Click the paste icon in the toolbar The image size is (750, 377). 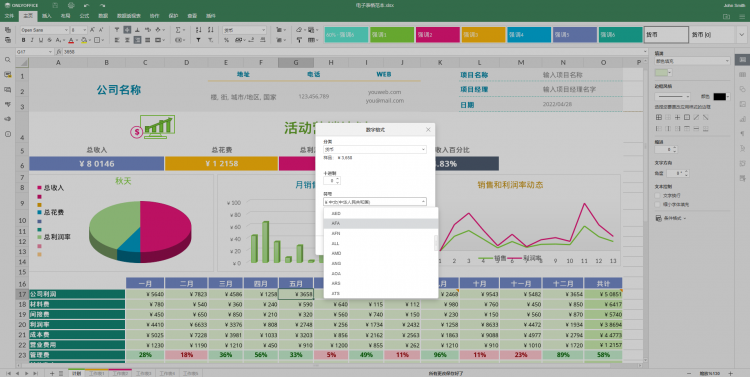tap(8, 40)
